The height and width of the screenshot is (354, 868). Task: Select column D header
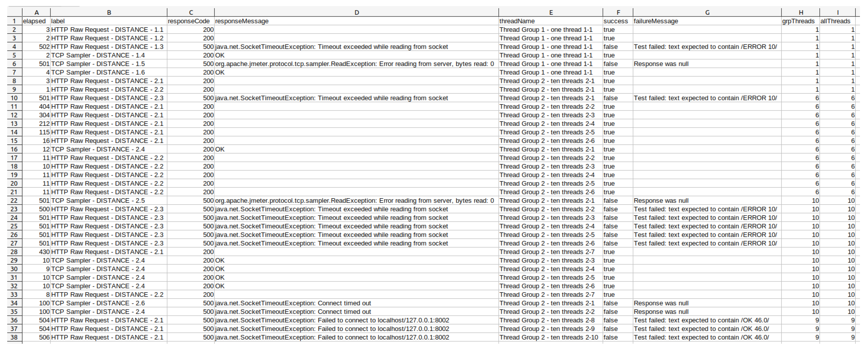[357, 12]
